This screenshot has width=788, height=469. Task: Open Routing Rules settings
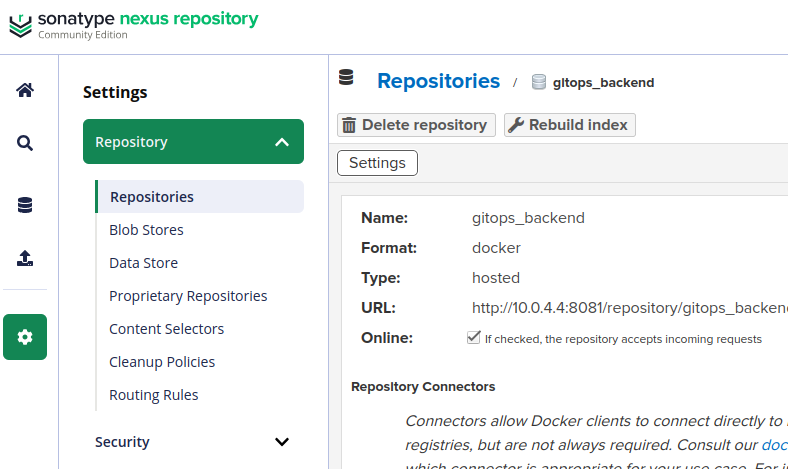tap(154, 395)
